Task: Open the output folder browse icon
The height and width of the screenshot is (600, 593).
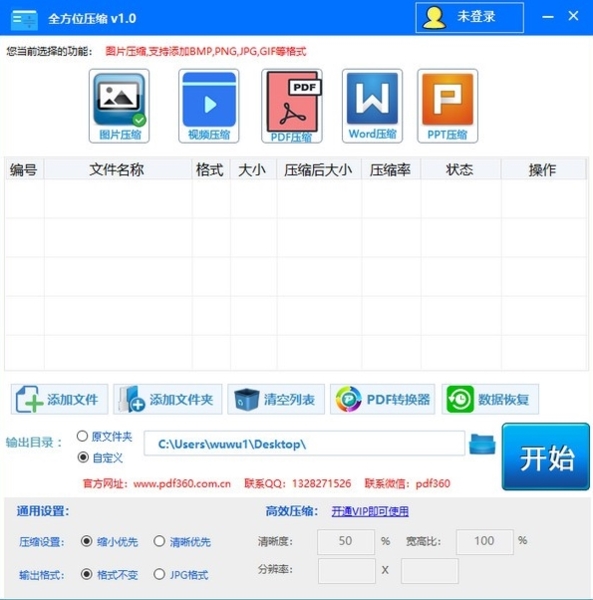Action: pos(482,444)
